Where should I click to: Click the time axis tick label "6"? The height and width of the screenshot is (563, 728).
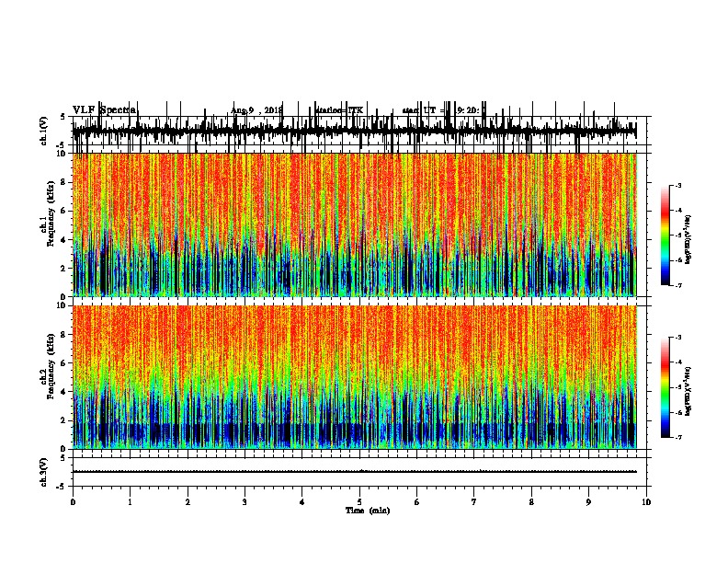click(417, 502)
